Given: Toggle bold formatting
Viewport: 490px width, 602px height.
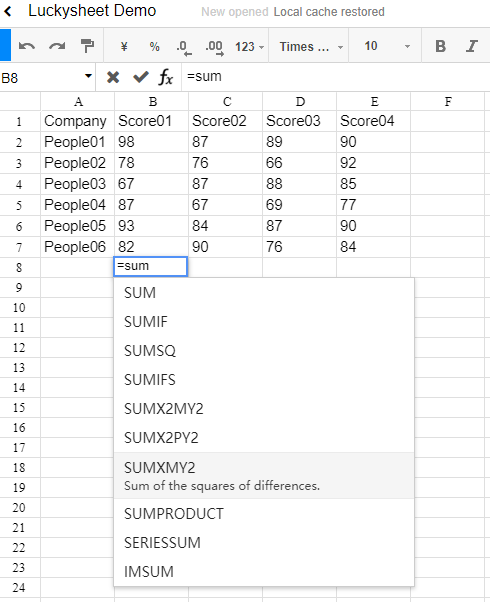Looking at the screenshot, I should [440, 46].
